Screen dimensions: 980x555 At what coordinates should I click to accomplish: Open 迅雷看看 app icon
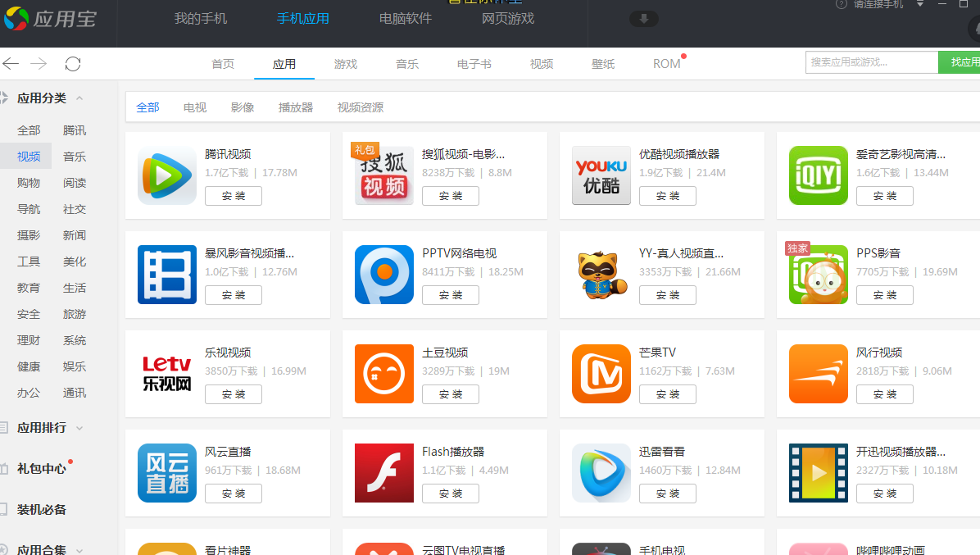[x=601, y=473]
